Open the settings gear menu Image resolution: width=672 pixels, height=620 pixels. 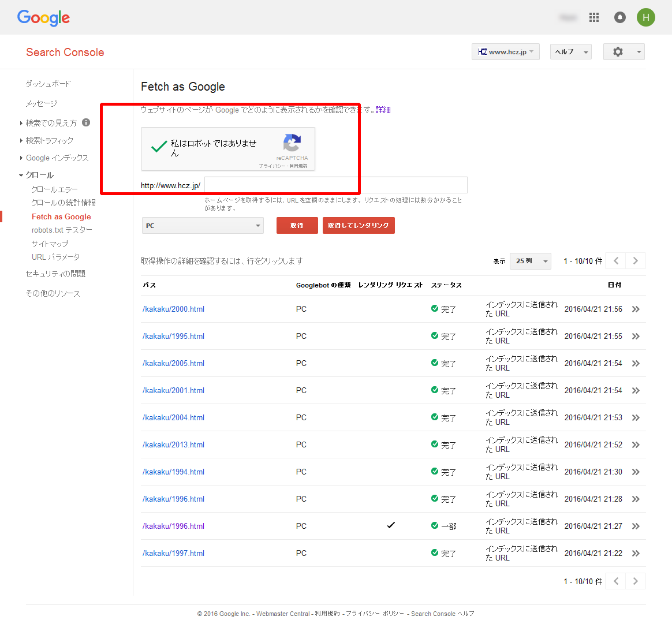[x=624, y=52]
